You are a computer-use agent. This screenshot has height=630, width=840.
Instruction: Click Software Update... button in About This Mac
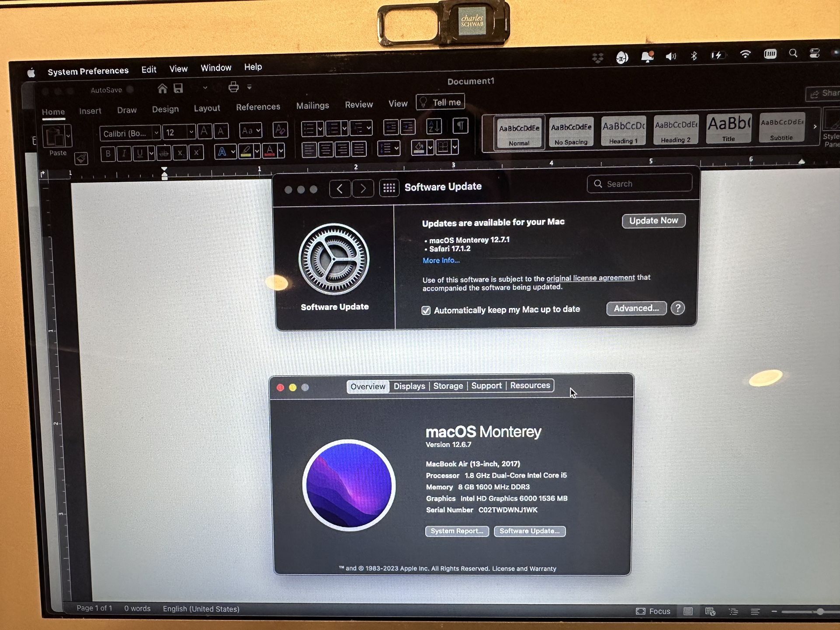tap(529, 531)
